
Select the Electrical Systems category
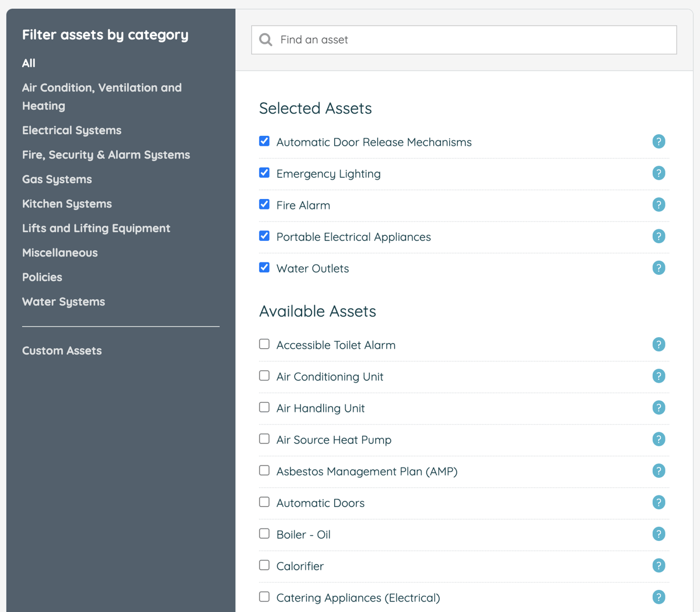coord(71,130)
